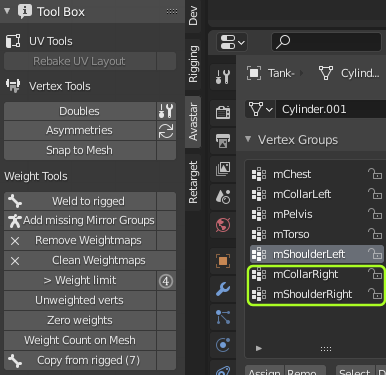Click the Doubles settings tools icon
The width and height of the screenshot is (386, 375).
click(166, 111)
